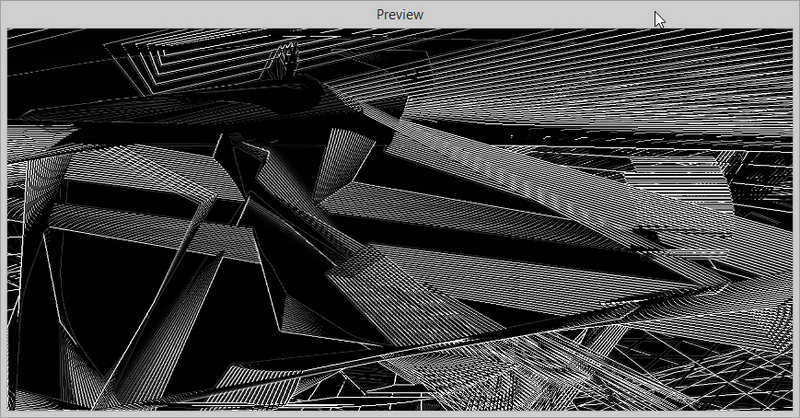The height and width of the screenshot is (418, 800).
Task: Click the left border of Preview window
Action: pos(3,220)
